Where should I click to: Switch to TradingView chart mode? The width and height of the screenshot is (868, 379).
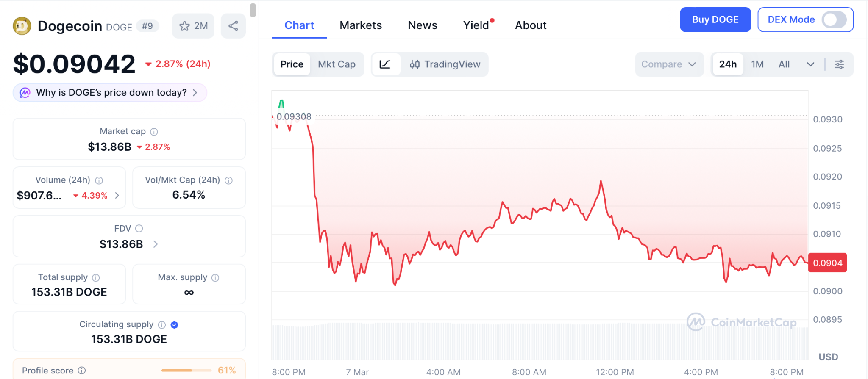(x=445, y=64)
